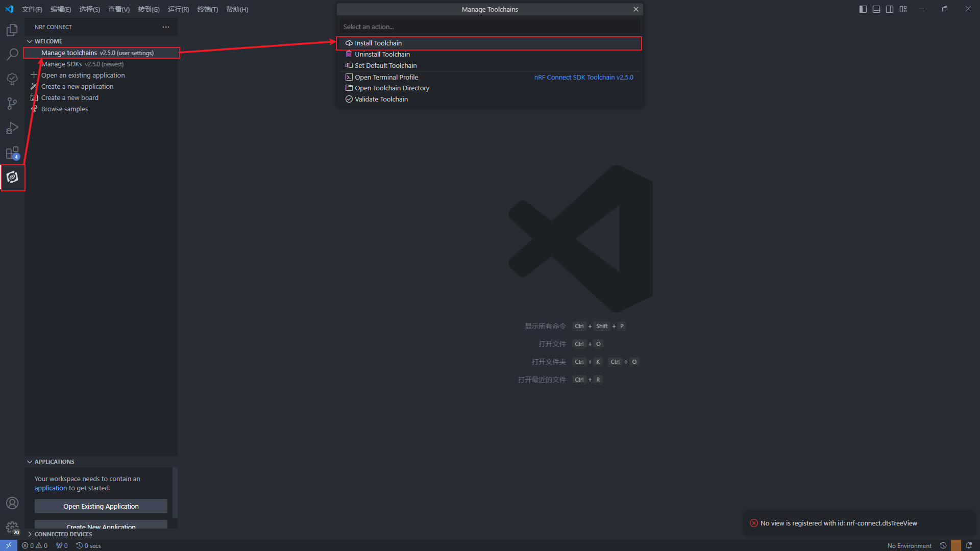
Task: Follow the blue application link
Action: pos(51,488)
